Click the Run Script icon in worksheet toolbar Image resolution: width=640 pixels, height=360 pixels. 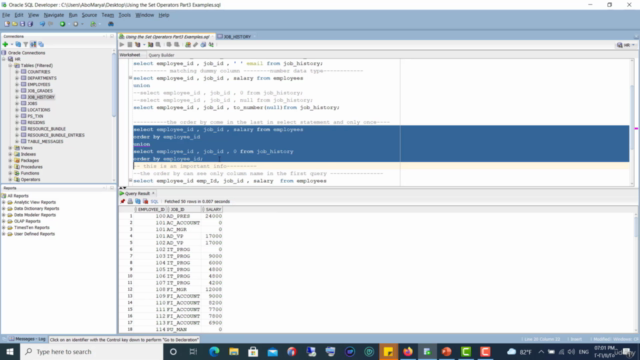point(129,44)
